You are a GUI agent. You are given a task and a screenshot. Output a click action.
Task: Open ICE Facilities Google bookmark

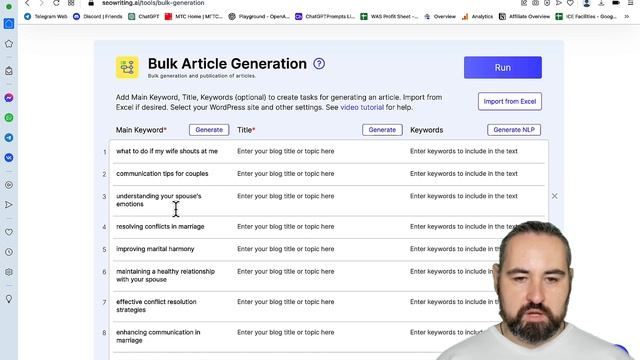click(586, 17)
